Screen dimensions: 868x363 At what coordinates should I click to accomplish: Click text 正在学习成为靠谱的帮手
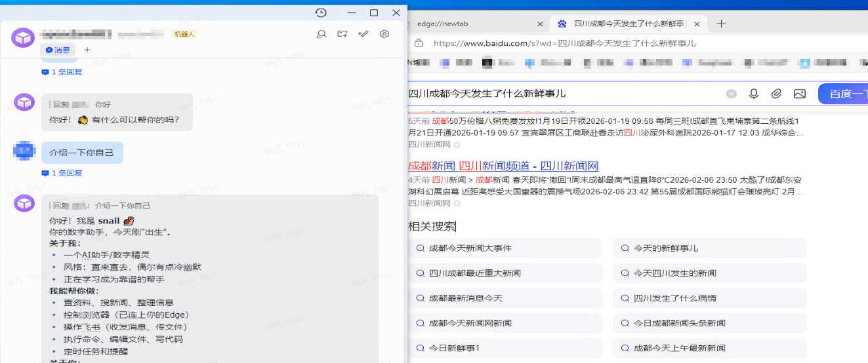(x=114, y=279)
